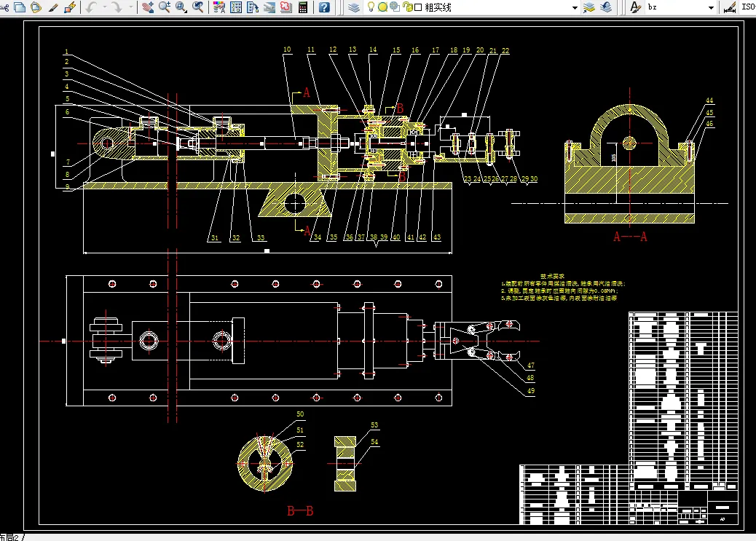756x541 pixels.
Task: Open the 粗实线 layer dropdown list
Action: click(575, 7)
